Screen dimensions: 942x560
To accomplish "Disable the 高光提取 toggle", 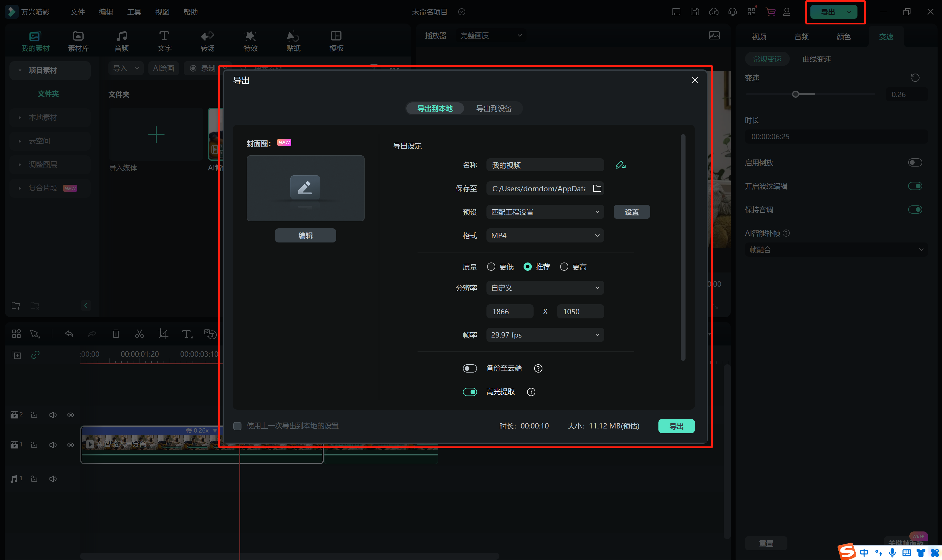I will pyautogui.click(x=470, y=392).
